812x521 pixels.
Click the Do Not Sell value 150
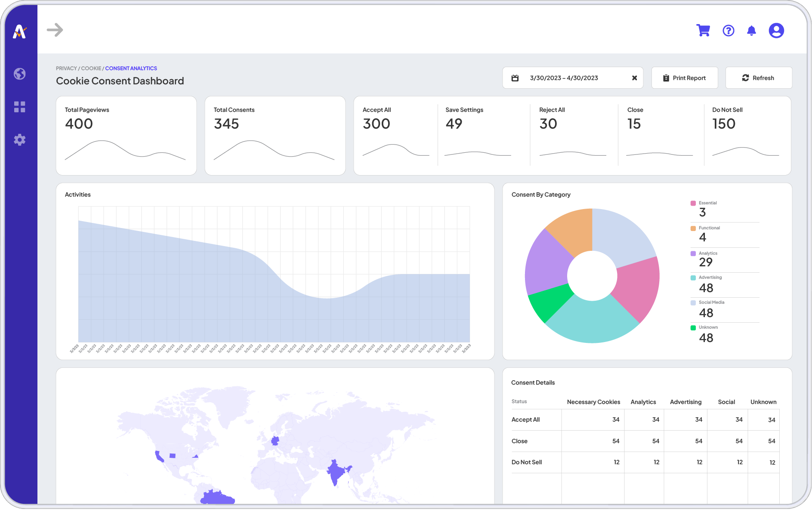pyautogui.click(x=724, y=124)
